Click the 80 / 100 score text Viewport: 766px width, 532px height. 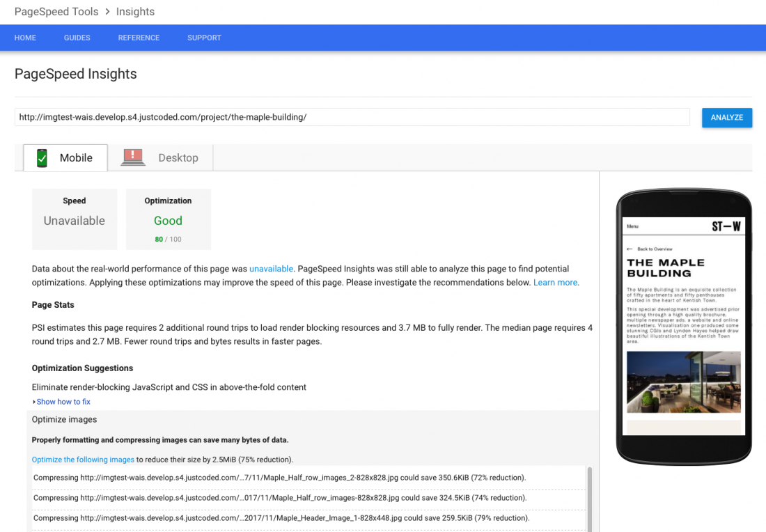coord(168,240)
